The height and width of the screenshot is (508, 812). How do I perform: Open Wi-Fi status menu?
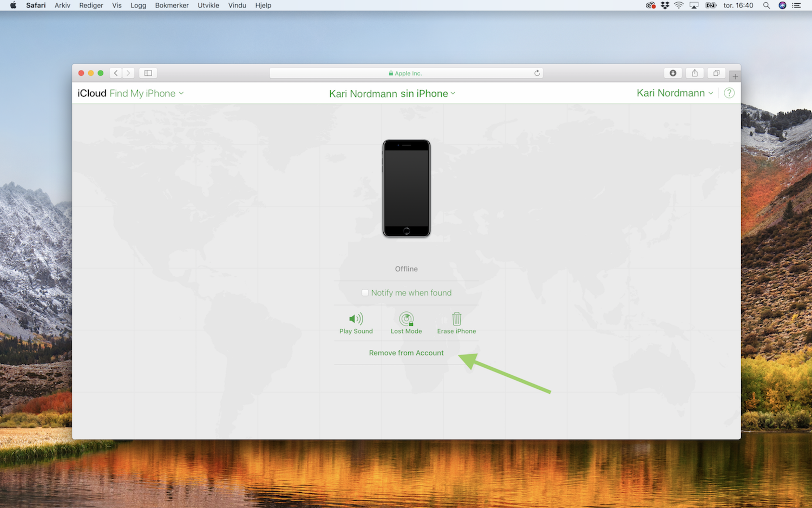[679, 6]
